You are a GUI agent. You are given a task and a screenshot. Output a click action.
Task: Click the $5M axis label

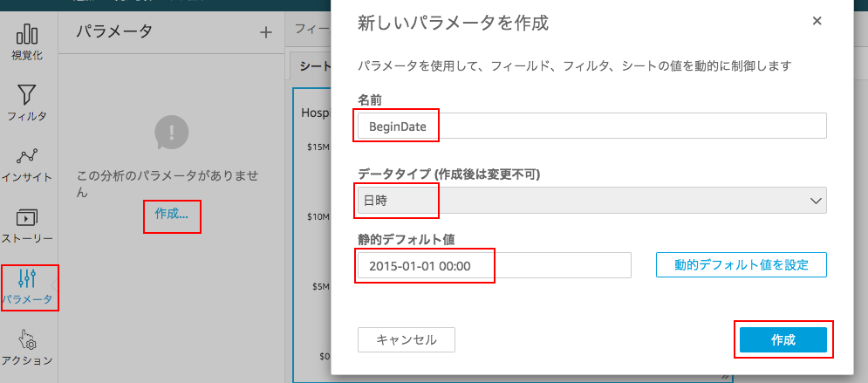coord(322,287)
